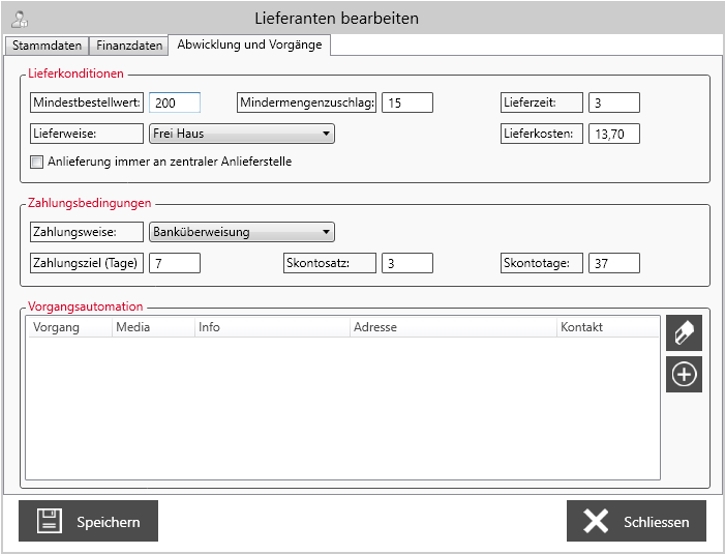This screenshot has height=556, width=726.
Task: Select the Abwicklung und Vorgänge tab
Action: pyautogui.click(x=249, y=45)
